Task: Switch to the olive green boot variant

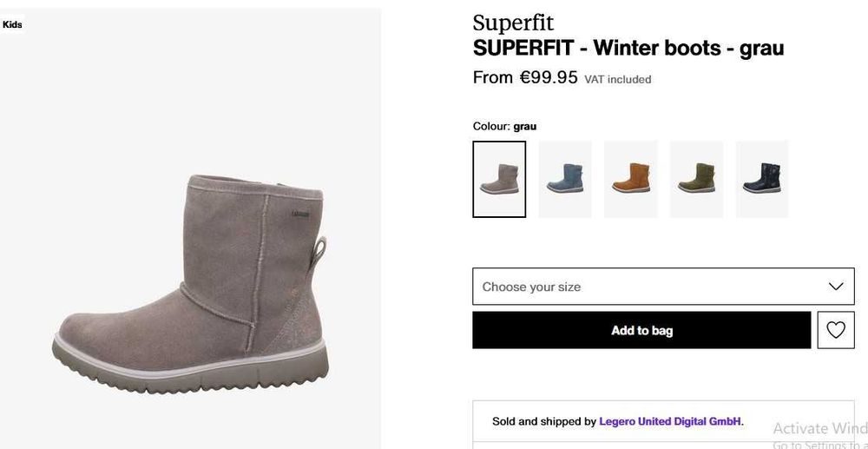Action: (696, 179)
